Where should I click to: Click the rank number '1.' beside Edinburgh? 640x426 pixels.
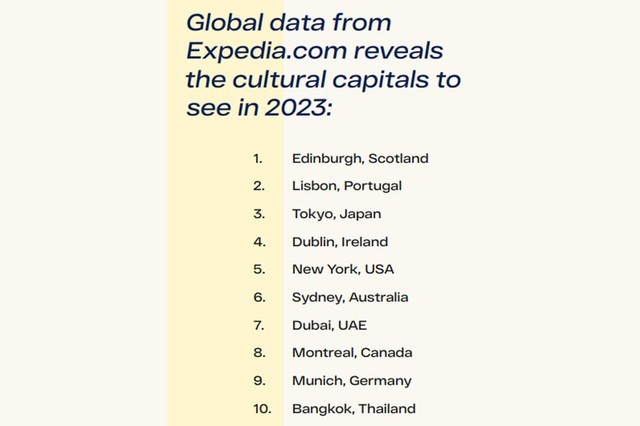[258, 158]
